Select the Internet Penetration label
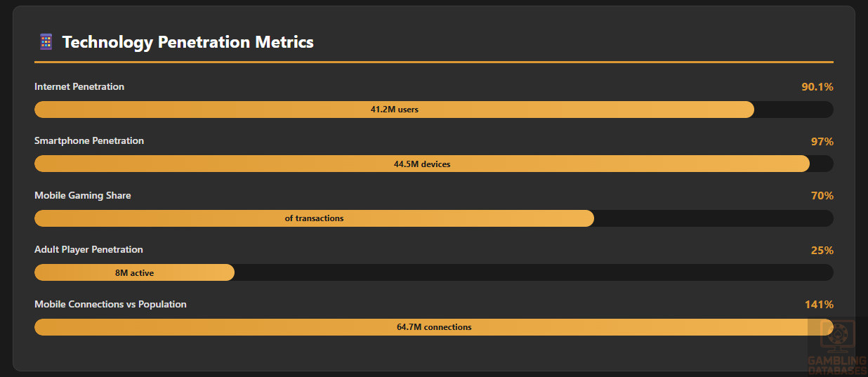 [x=79, y=86]
